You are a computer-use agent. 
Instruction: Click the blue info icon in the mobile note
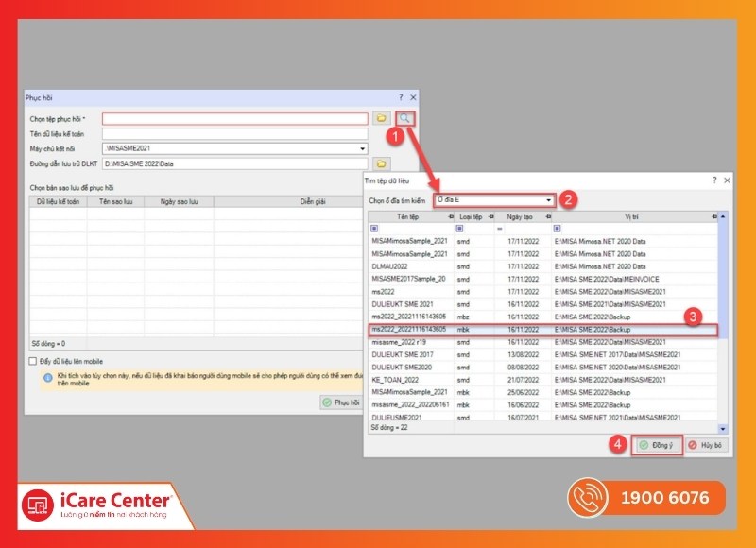(48, 378)
